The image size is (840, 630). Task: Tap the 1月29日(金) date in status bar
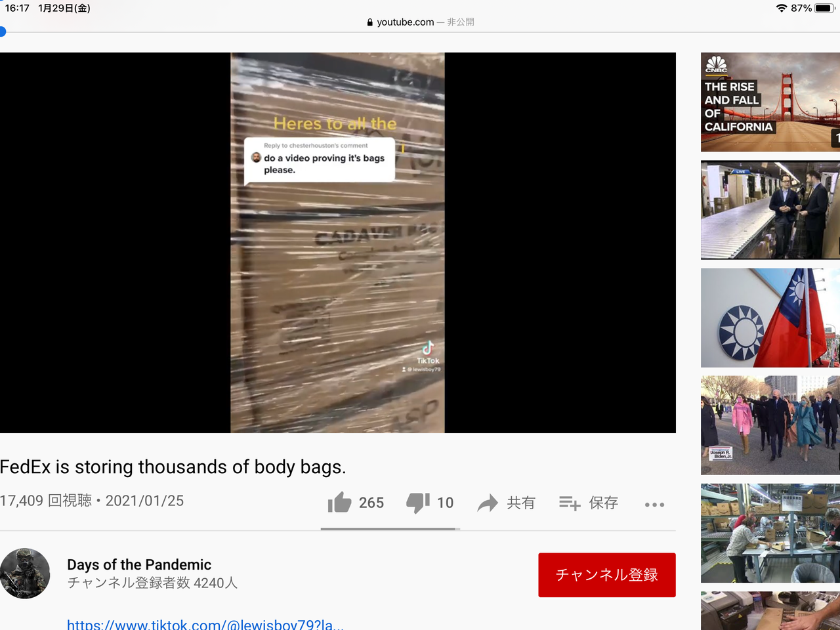(64, 8)
